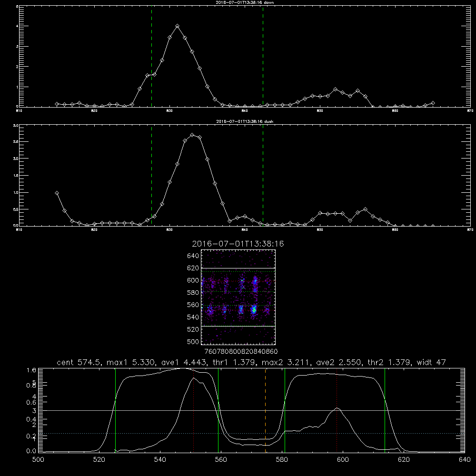Click the x-axis label '560' on the bottom plot
Screen dimensions: 476x476
tap(221, 460)
